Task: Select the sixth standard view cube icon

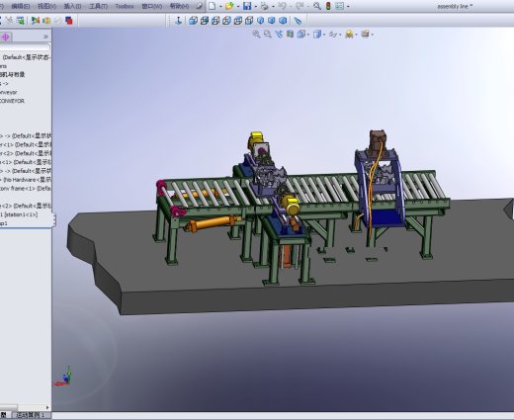Action: coord(249,21)
